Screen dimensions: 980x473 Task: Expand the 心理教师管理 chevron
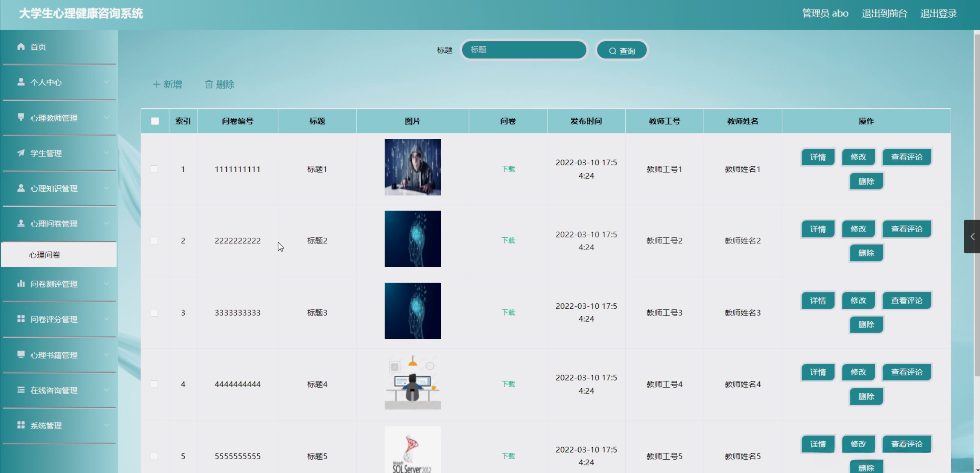(106, 117)
